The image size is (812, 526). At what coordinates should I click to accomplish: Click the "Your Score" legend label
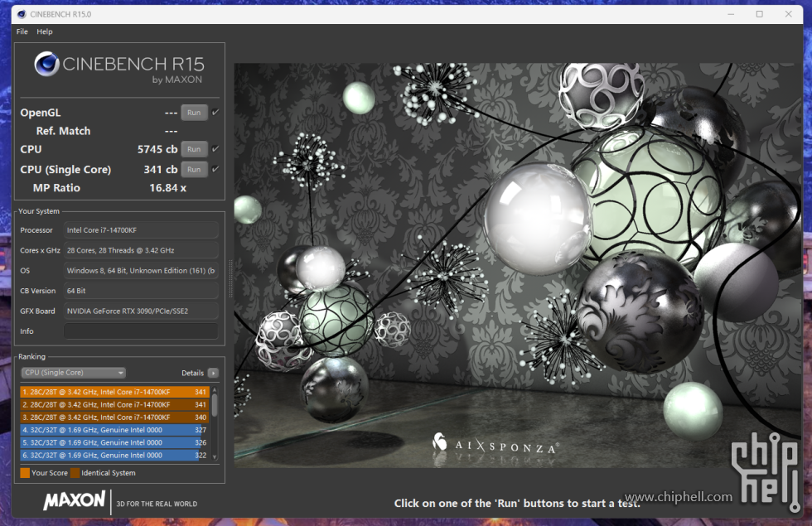[x=50, y=473]
